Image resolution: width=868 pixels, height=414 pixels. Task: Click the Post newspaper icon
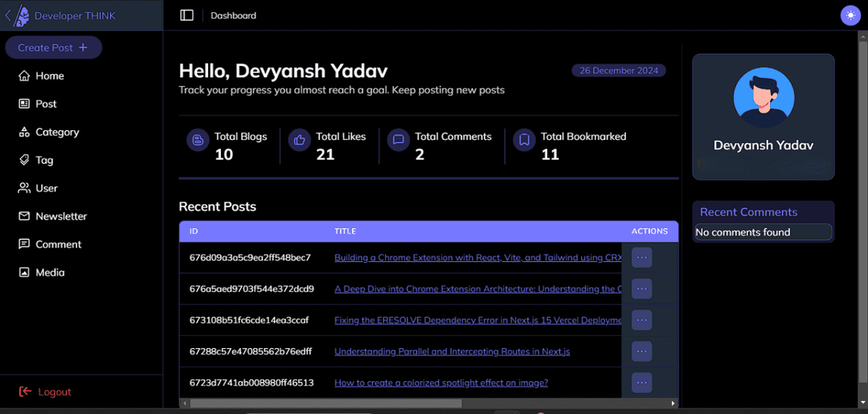[x=24, y=104]
